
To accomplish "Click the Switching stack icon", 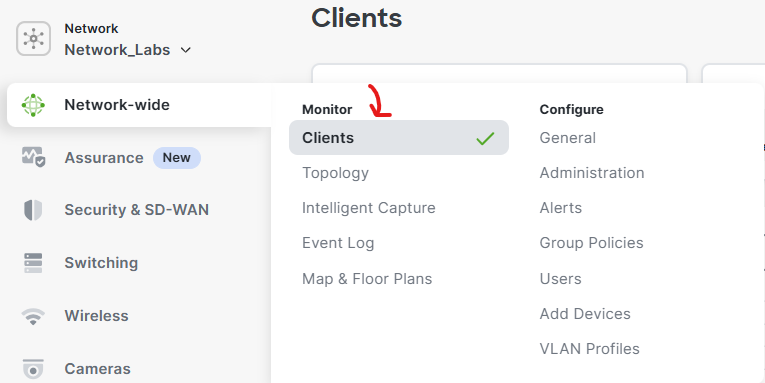I will 33,262.
